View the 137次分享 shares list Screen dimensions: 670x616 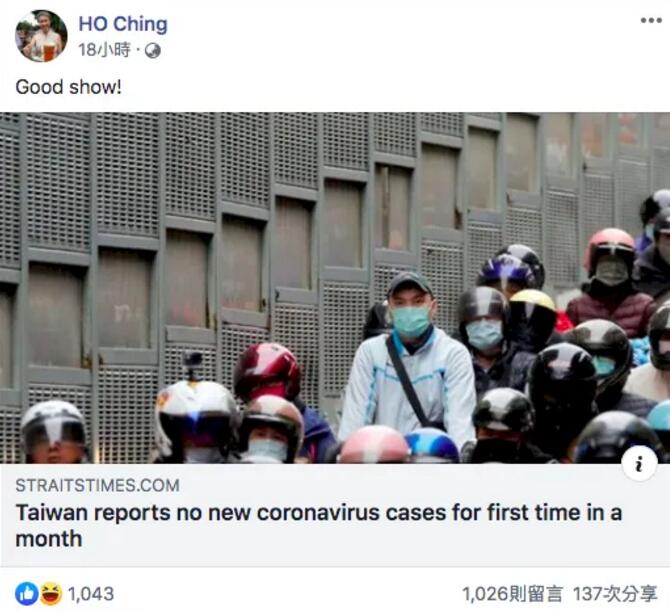tap(614, 594)
